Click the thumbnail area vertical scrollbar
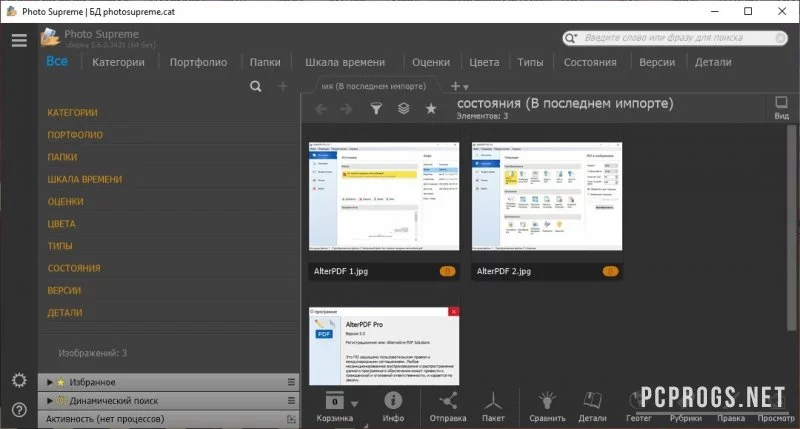 pos(791,227)
